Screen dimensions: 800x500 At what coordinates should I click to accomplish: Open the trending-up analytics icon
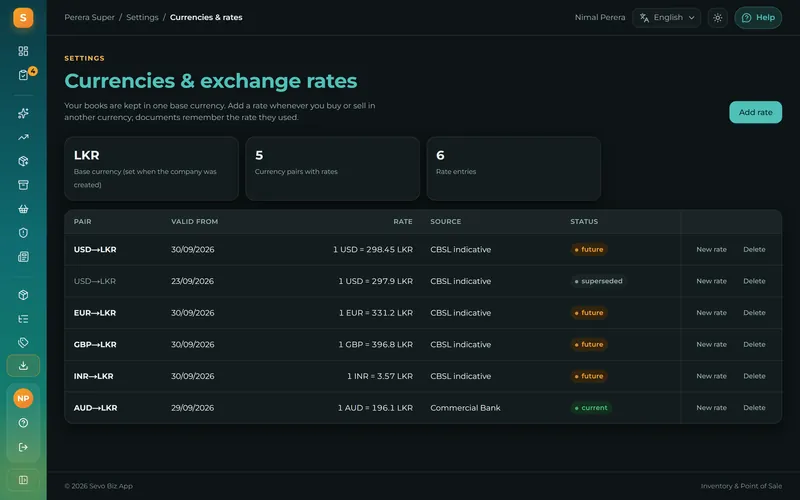[23, 137]
